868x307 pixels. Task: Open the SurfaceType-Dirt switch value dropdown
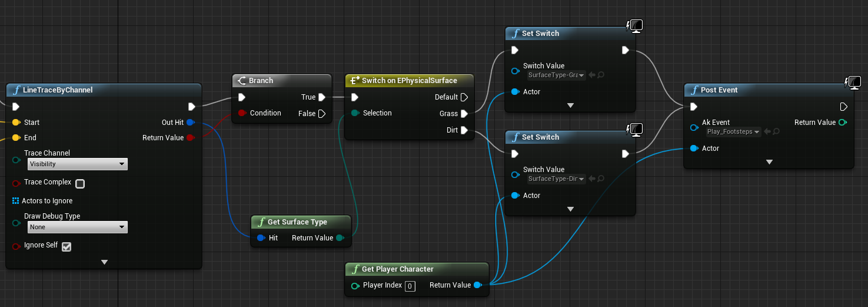pyautogui.click(x=556, y=179)
